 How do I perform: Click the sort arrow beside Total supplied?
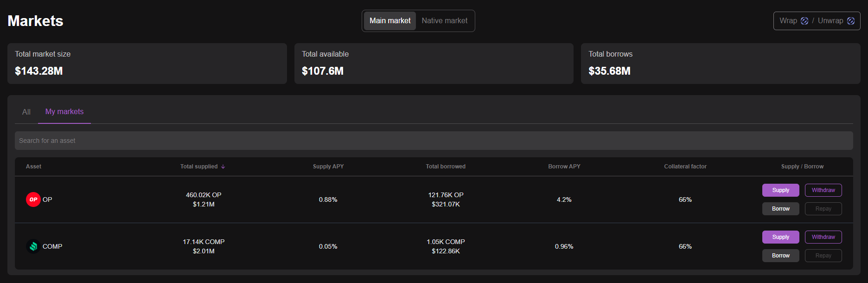click(223, 167)
